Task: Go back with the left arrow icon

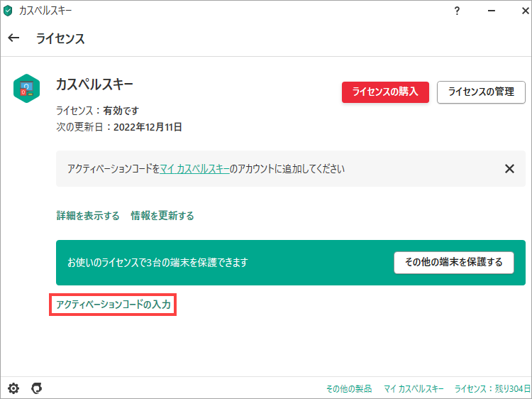Action: 13,38
